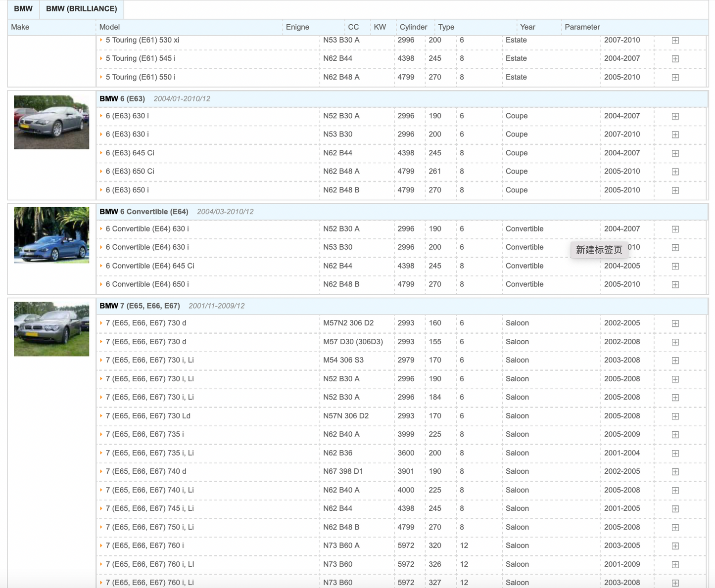Select the 2001-2004 year cell
The width and height of the screenshot is (715, 588).
(x=622, y=453)
